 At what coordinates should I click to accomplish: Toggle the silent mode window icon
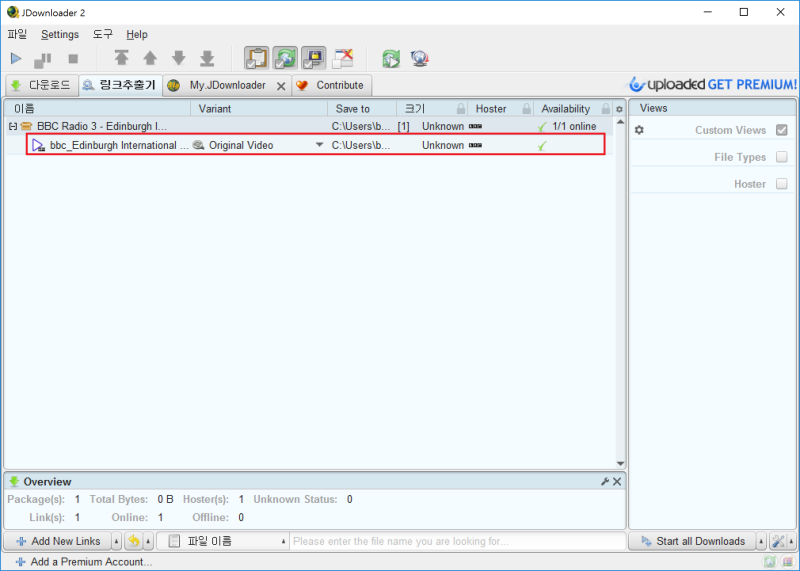click(x=342, y=58)
